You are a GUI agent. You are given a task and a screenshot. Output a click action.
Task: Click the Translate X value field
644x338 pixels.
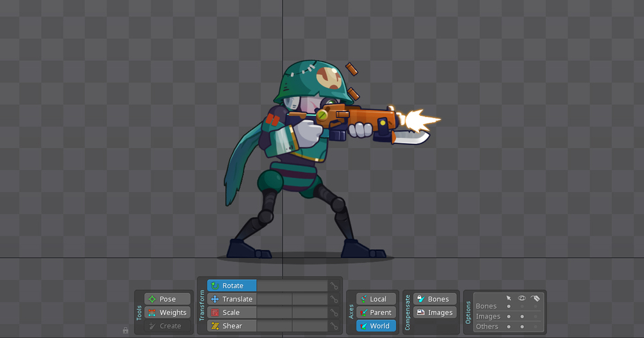tap(274, 299)
